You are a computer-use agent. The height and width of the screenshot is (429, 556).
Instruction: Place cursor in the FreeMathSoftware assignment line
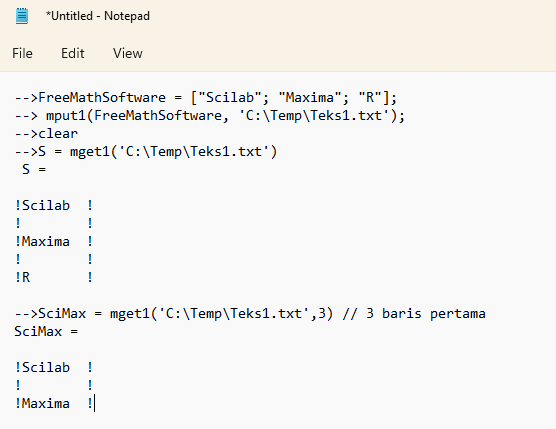point(206,98)
